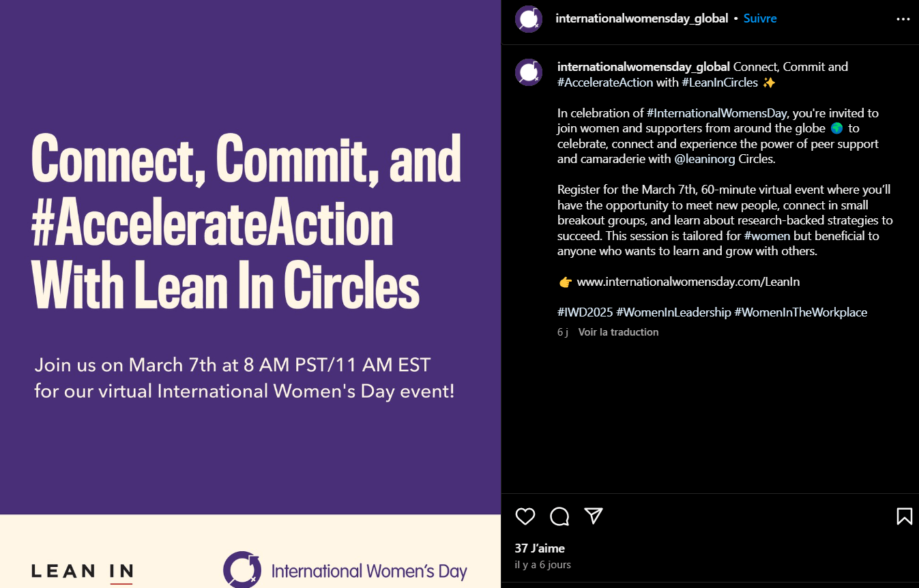Screen dimensions: 919x588
Task: Click the caption profile avatar
Action: point(528,72)
